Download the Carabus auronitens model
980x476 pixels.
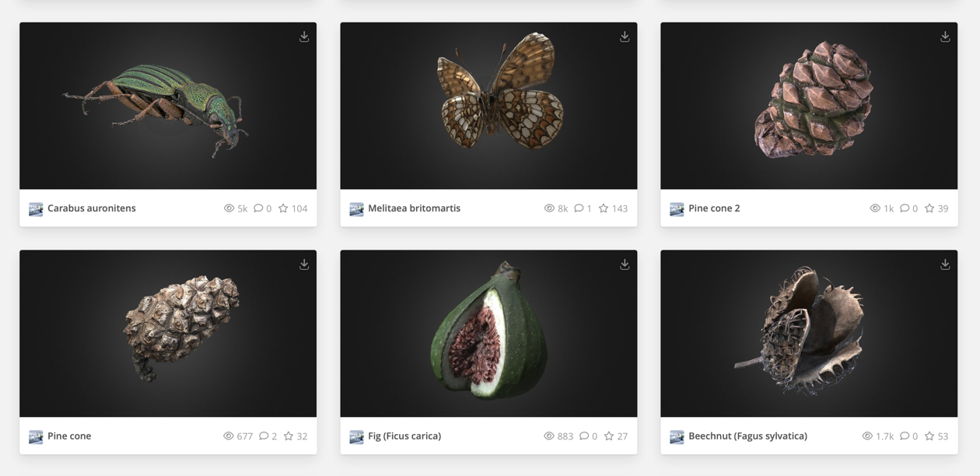tap(304, 37)
